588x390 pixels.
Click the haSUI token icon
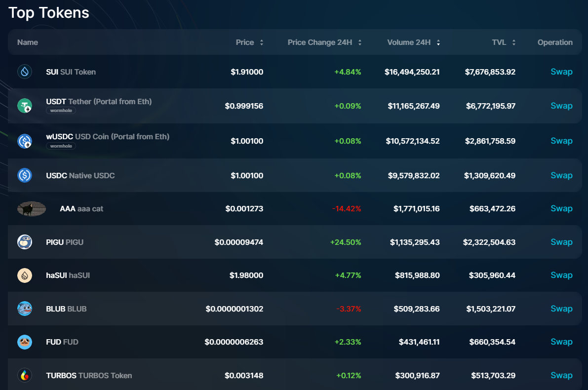[x=25, y=275]
